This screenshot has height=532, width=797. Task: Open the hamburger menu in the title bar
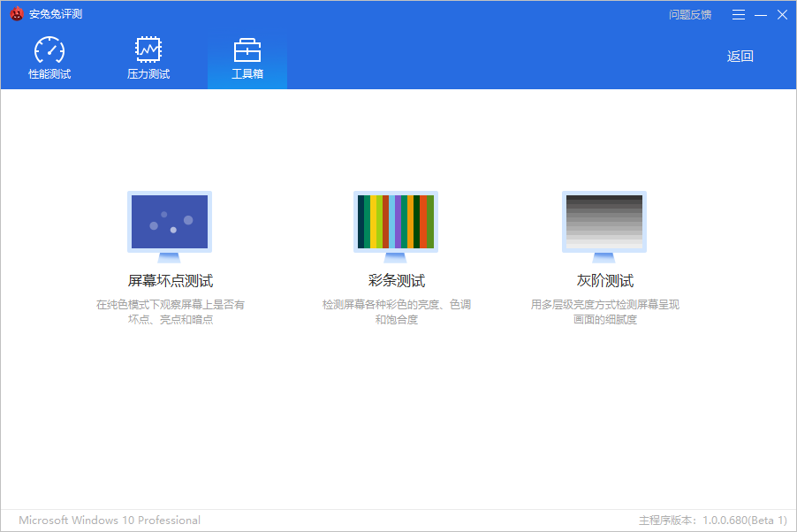click(x=739, y=15)
